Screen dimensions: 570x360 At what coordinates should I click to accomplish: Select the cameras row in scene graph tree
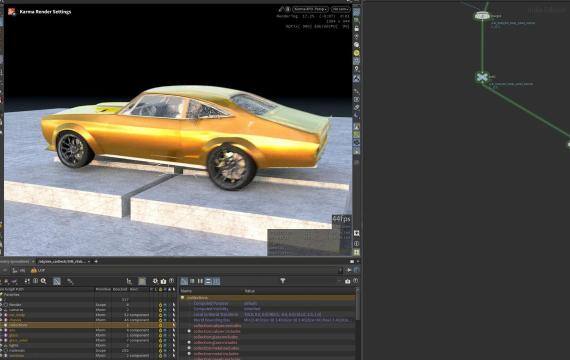coord(87,310)
